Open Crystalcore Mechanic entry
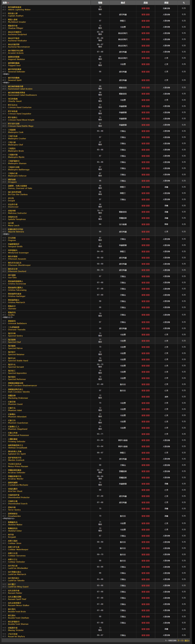This screenshot has width=195, height=644. click(18, 485)
